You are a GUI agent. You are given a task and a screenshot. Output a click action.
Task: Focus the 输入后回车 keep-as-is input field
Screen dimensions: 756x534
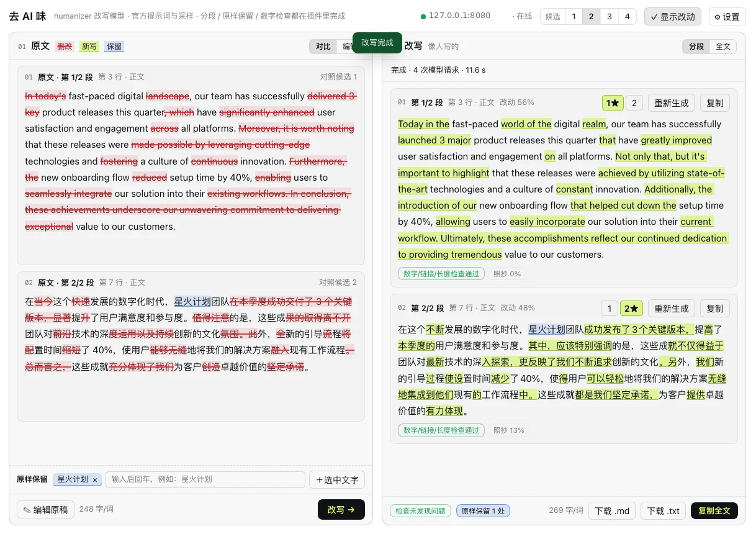(205, 480)
